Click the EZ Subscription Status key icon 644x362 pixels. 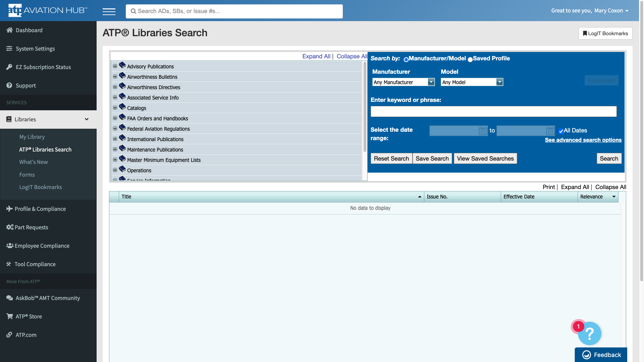click(9, 67)
